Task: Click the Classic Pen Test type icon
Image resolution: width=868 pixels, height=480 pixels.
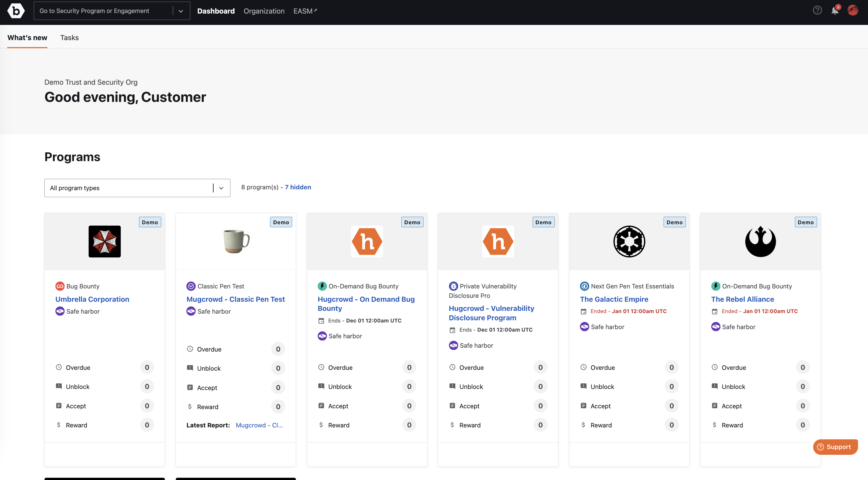Action: [191, 286]
